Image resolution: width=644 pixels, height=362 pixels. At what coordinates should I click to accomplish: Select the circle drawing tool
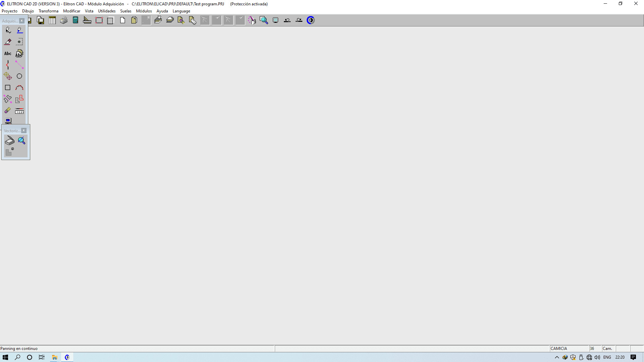coord(19,76)
